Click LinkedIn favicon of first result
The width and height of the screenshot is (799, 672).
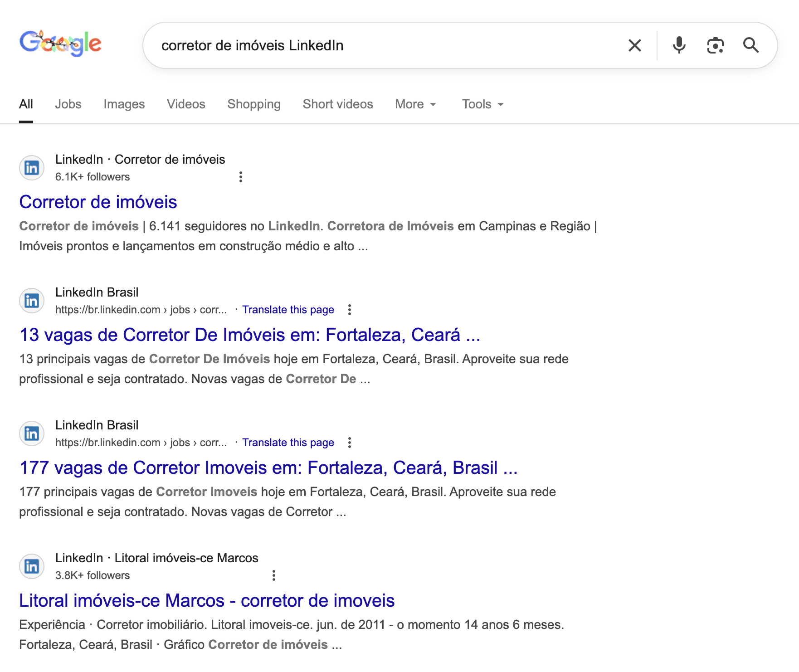point(32,168)
